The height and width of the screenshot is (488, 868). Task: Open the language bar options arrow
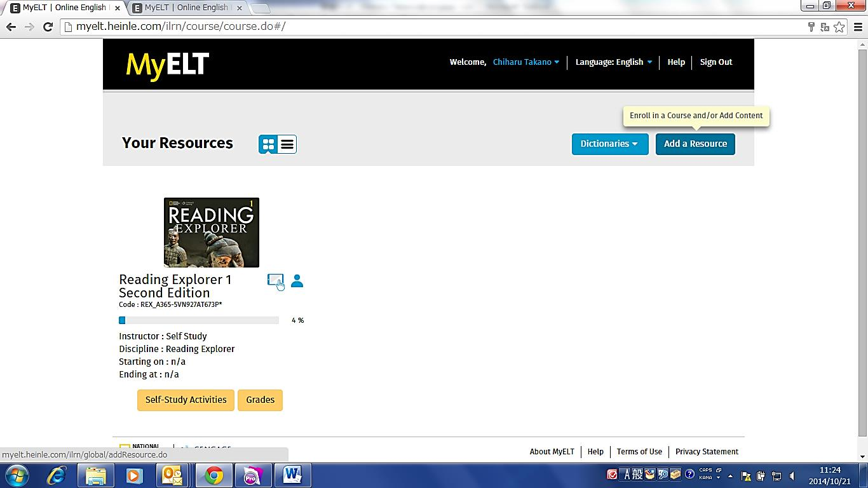719,478
